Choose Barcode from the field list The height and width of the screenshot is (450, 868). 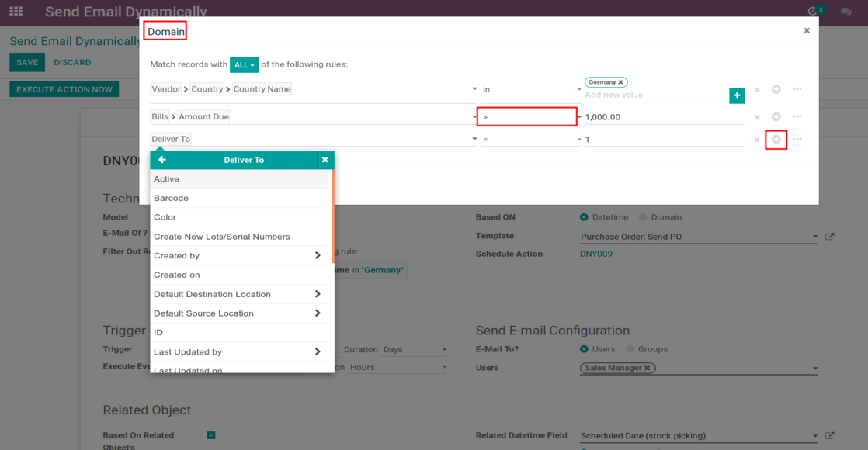pos(171,199)
